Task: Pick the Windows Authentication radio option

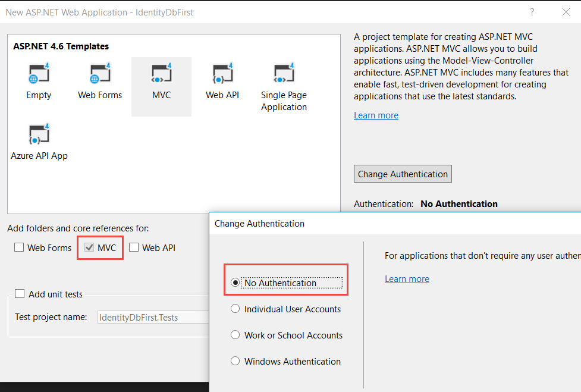Action: point(235,361)
